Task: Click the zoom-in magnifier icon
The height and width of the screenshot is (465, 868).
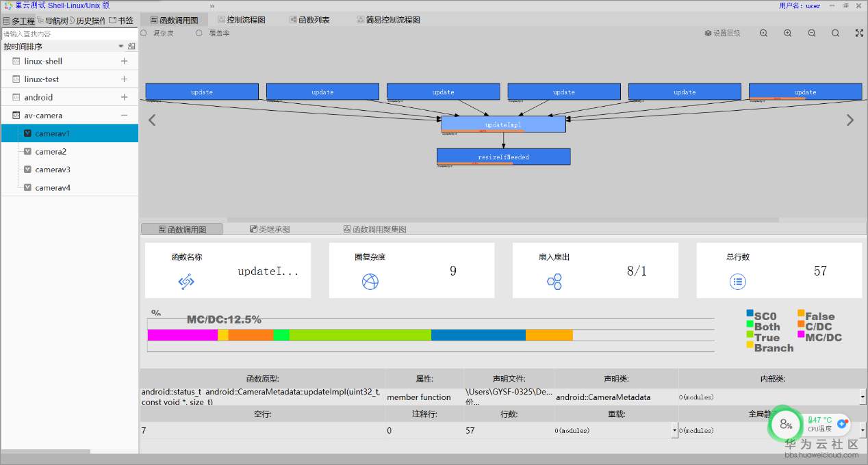Action: (x=788, y=33)
